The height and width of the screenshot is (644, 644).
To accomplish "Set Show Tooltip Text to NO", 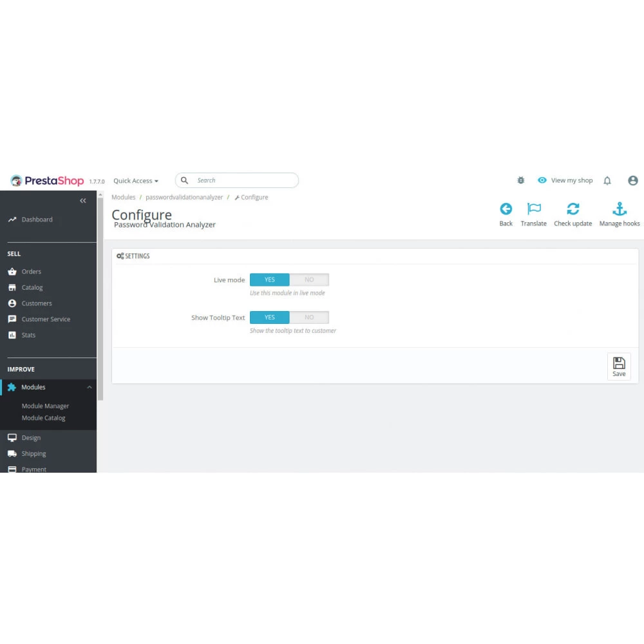I will [309, 317].
